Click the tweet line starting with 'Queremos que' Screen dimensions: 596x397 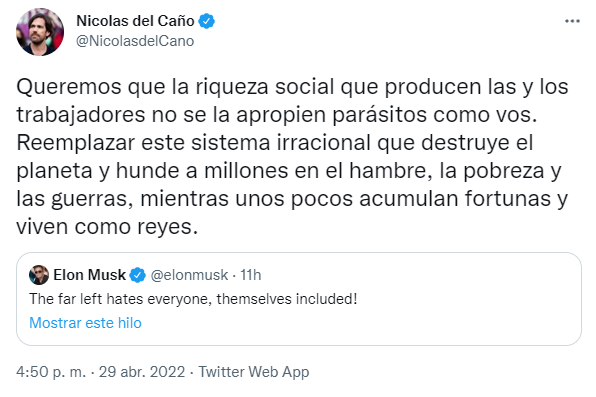(292, 87)
